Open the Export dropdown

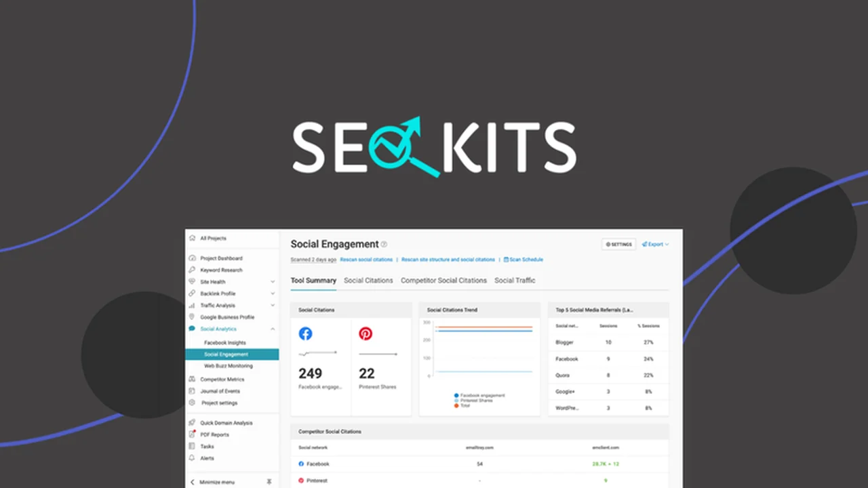(654, 244)
